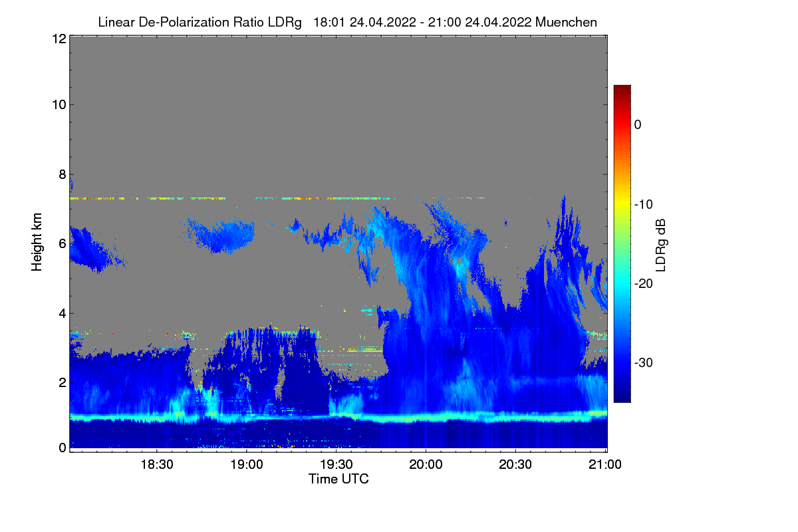This screenshot has height=532, width=798.
Task: Click colorbar tick label '-10'
Action: pos(644,204)
